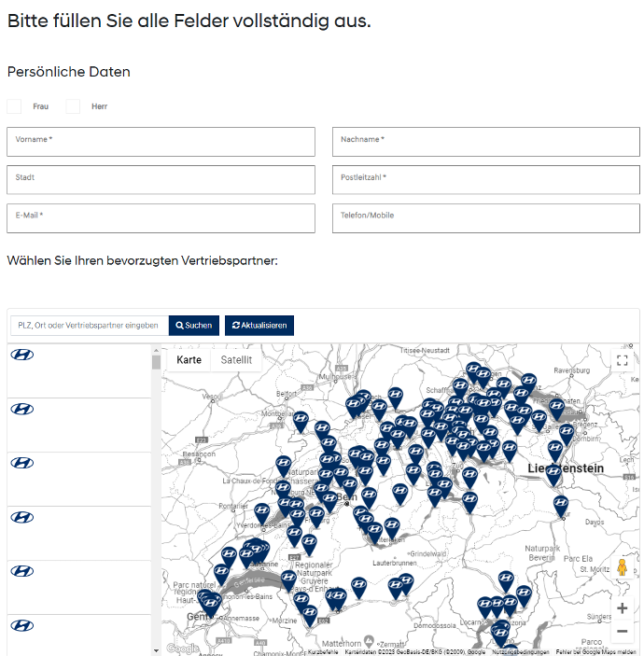Zoom out the map with minus button

pos(623,631)
